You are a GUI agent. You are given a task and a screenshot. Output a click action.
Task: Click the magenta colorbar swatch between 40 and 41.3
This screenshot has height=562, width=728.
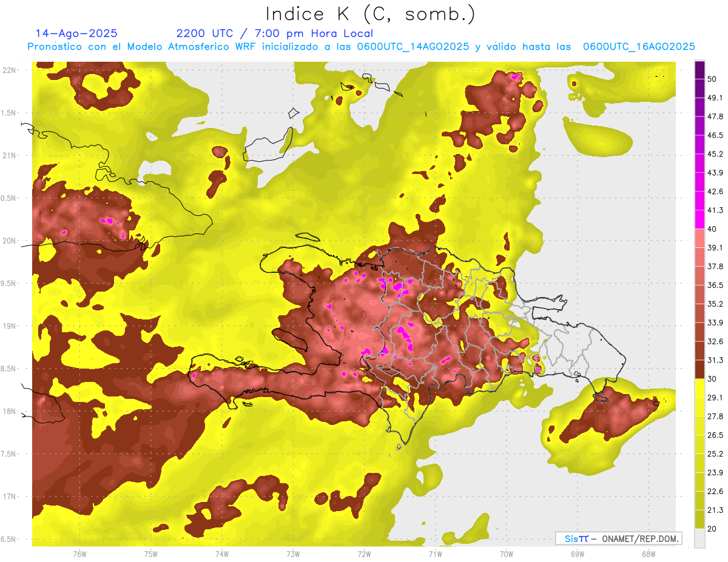(x=700, y=219)
